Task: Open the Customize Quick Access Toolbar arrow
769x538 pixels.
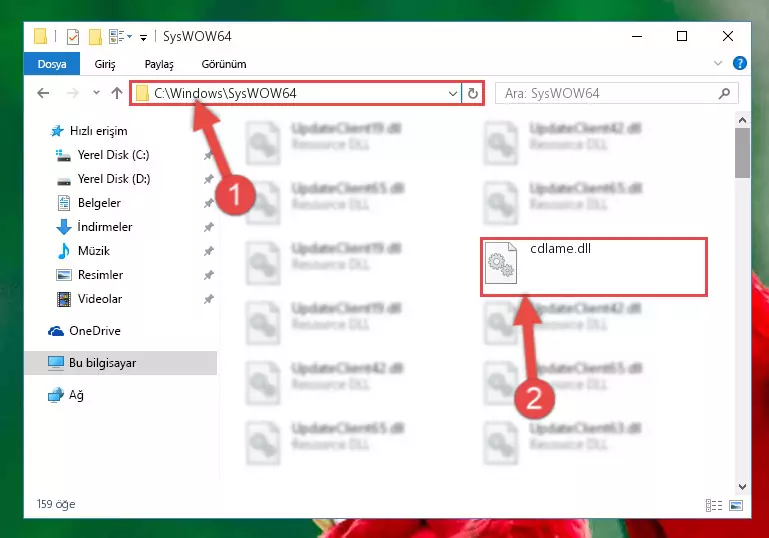Action: [143, 37]
